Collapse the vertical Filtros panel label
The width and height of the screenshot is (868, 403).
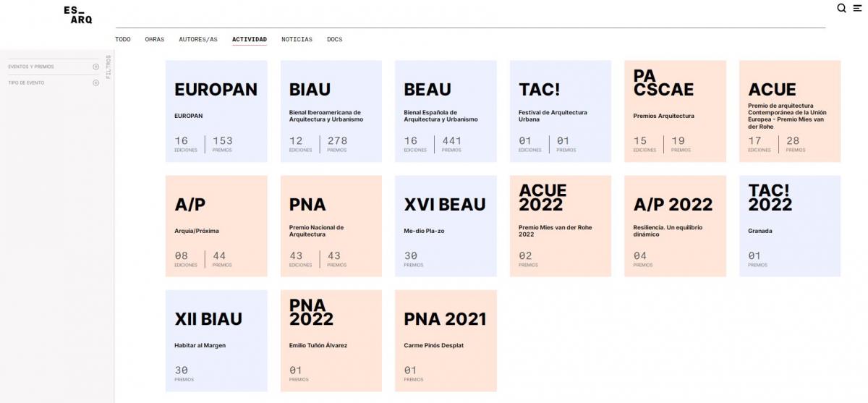coord(109,67)
